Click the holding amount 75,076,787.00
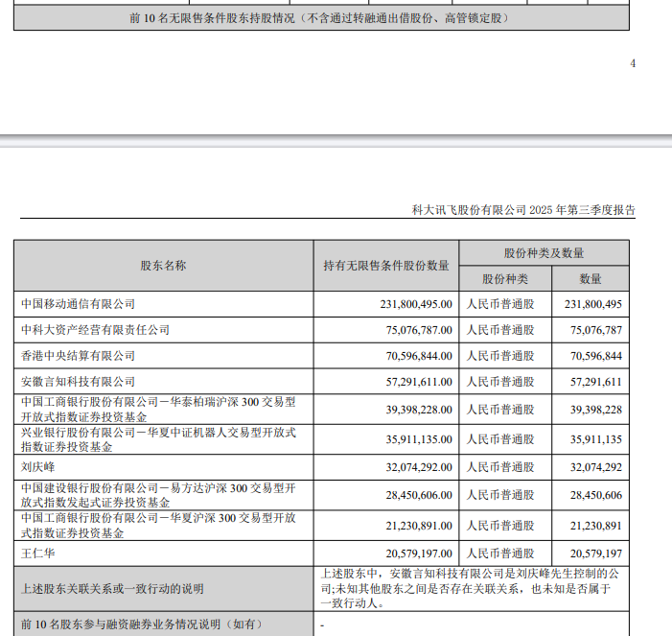 (411, 330)
